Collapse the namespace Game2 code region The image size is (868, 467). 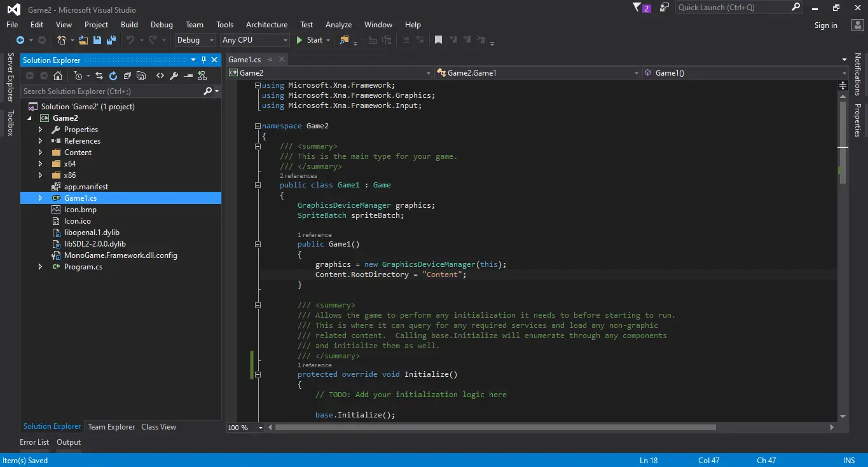click(x=258, y=126)
